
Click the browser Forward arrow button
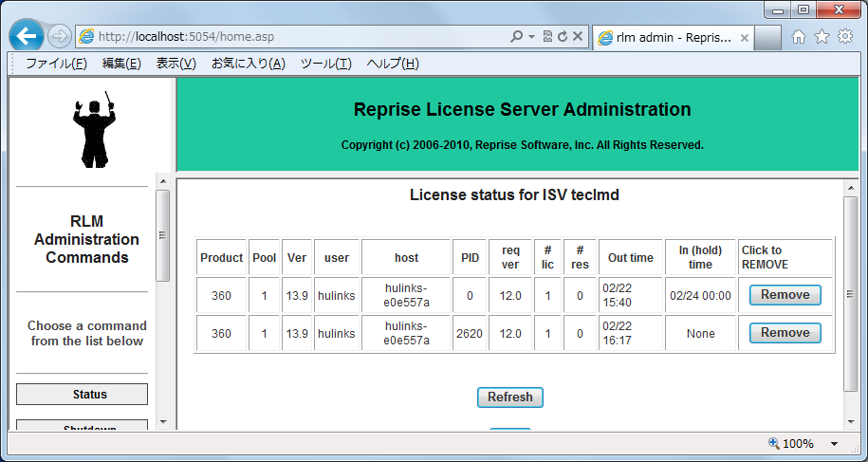coord(58,37)
